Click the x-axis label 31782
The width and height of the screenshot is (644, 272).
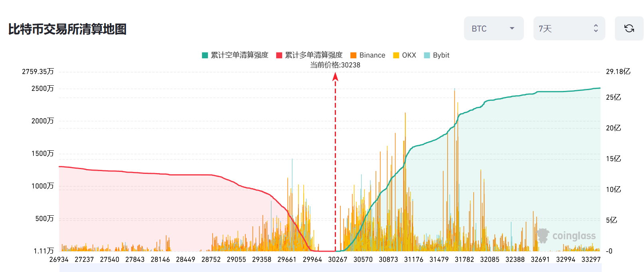point(464,259)
